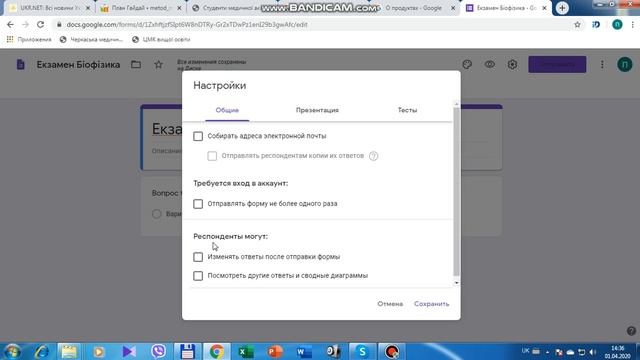Screen dimensions: 640x360
Task: Open Viber from taskbar
Action: (x=158, y=351)
